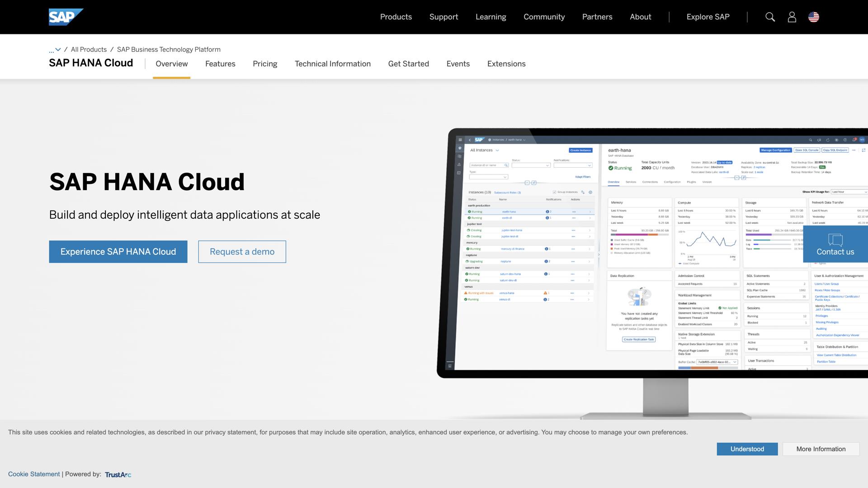Open the Community navigation menu

544,17
